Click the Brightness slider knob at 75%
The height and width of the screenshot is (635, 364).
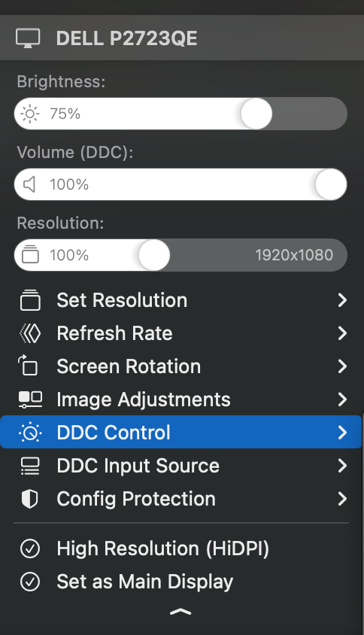tap(256, 114)
